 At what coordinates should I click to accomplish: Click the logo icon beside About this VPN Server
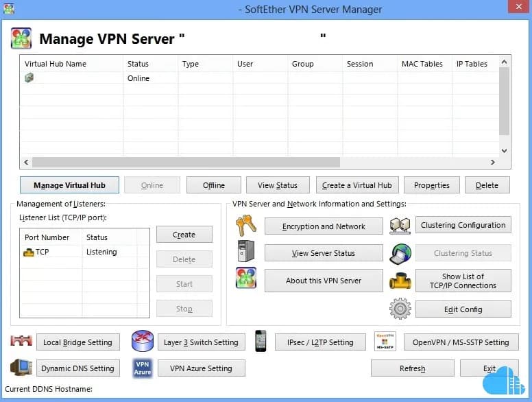coord(246,278)
